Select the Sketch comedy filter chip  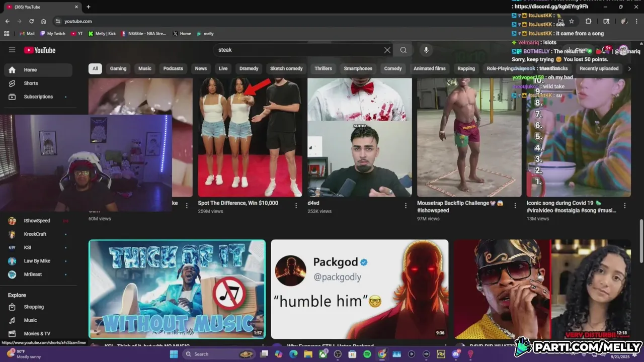coord(286,68)
